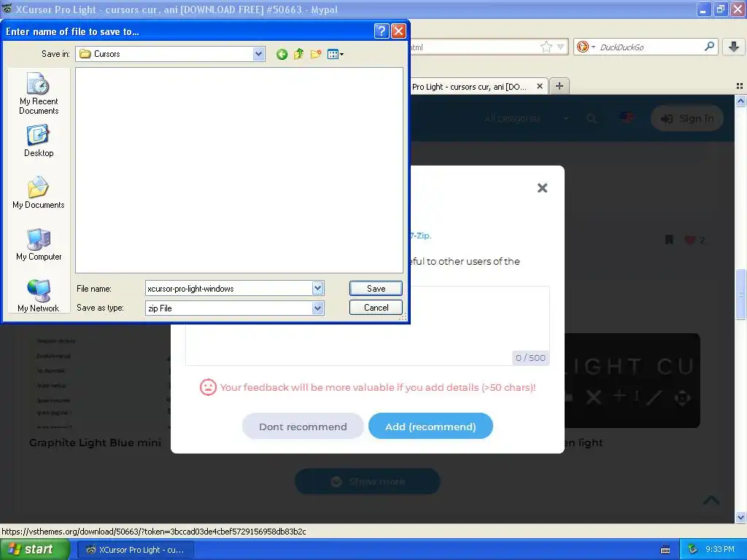Go back to last folder visited
Image resolution: width=747 pixels, height=560 pixels.
pyautogui.click(x=282, y=54)
